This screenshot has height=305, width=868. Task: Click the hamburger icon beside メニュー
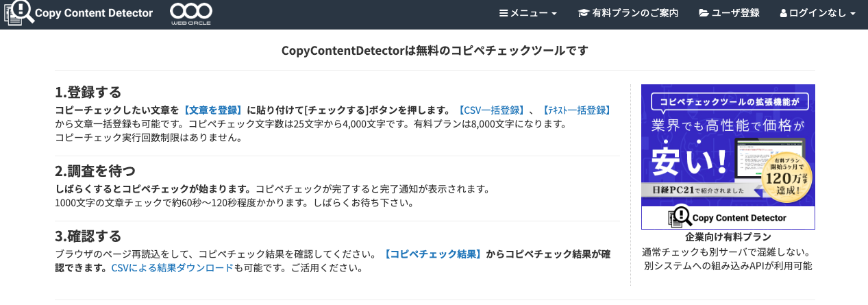(504, 13)
